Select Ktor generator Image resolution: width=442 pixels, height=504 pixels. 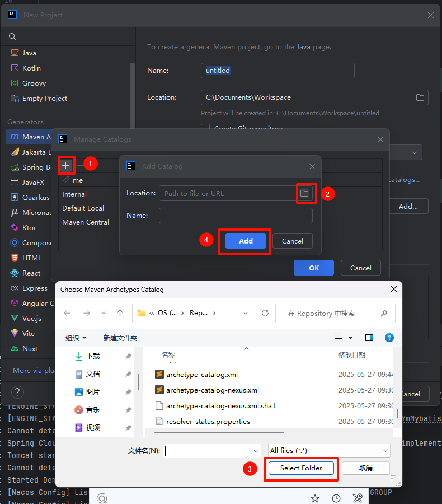click(23, 227)
